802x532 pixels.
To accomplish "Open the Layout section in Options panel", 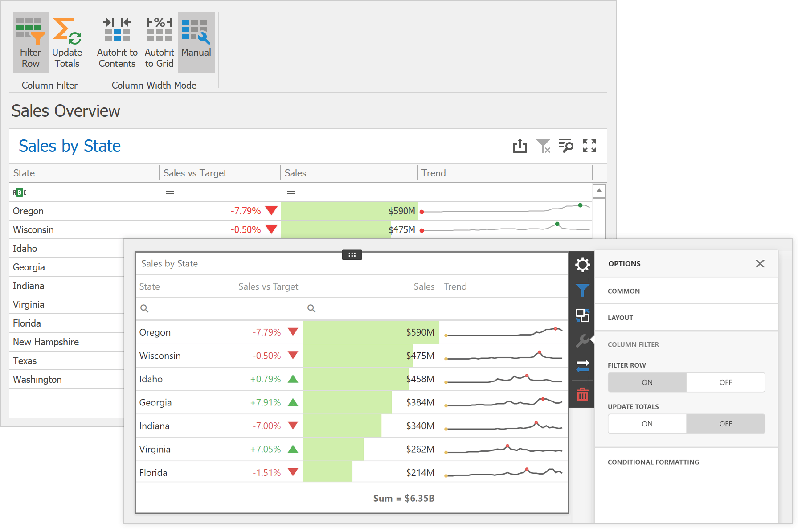I will tap(620, 317).
